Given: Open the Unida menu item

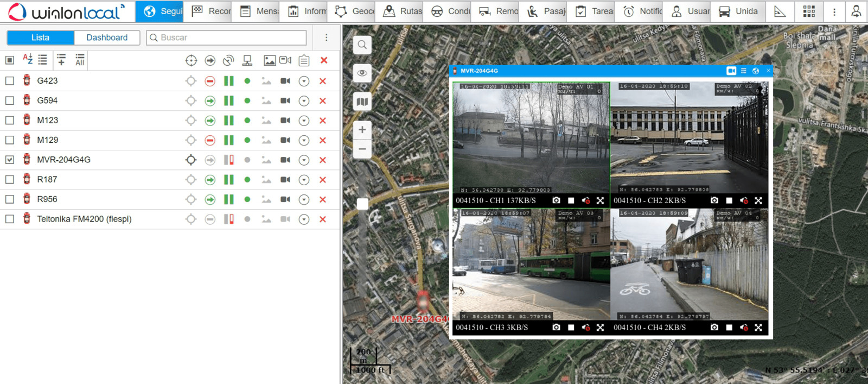Looking at the screenshot, I should pos(738,11).
